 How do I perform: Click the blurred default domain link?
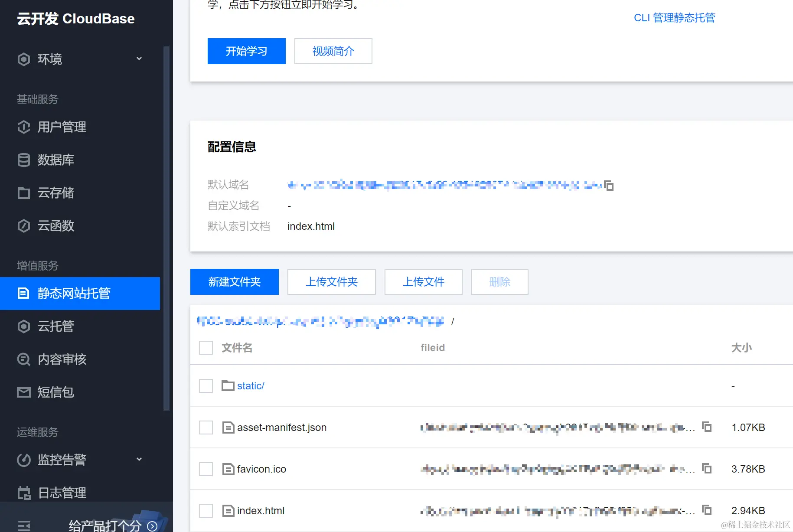point(444,186)
